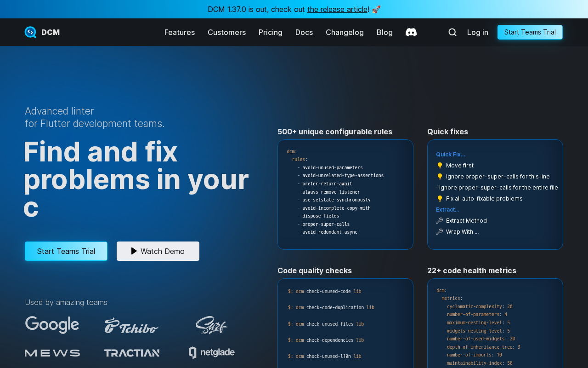Image resolution: width=588 pixels, height=368 pixels.
Task: Select the Move first quick fix
Action: (460, 166)
